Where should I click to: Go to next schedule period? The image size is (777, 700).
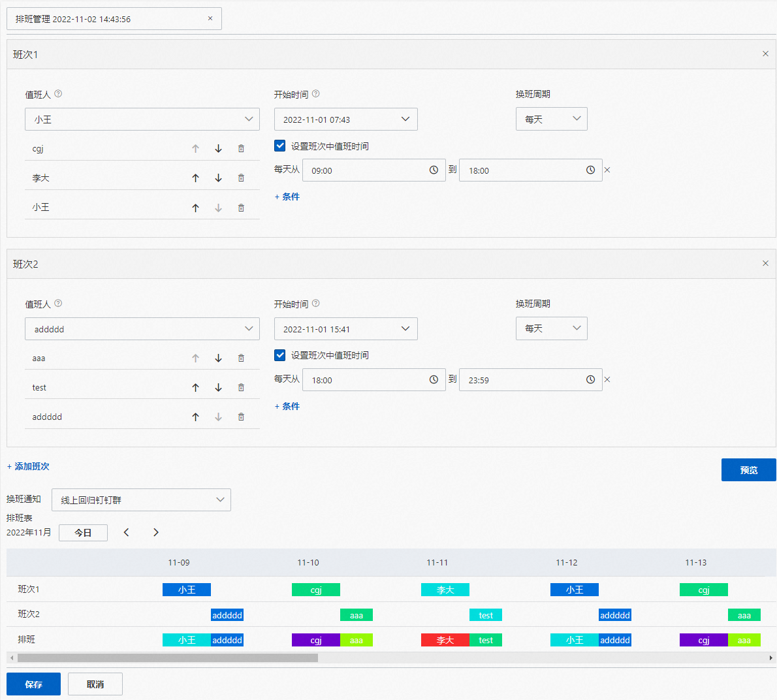156,532
